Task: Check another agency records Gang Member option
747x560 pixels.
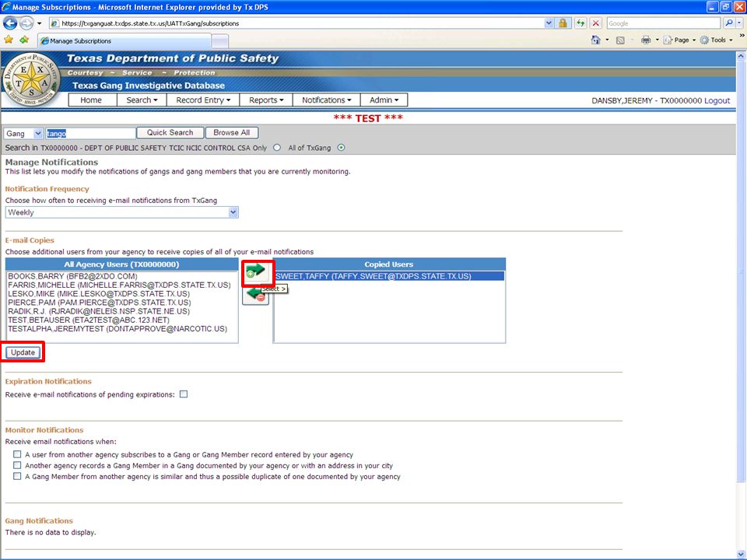Action: (17, 465)
